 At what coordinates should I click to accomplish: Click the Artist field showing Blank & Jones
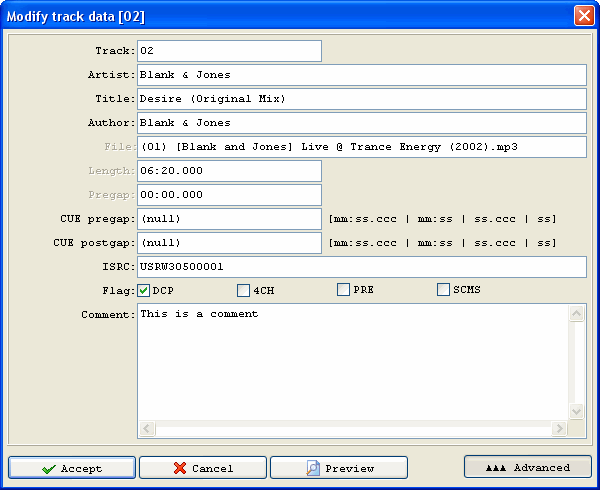360,75
